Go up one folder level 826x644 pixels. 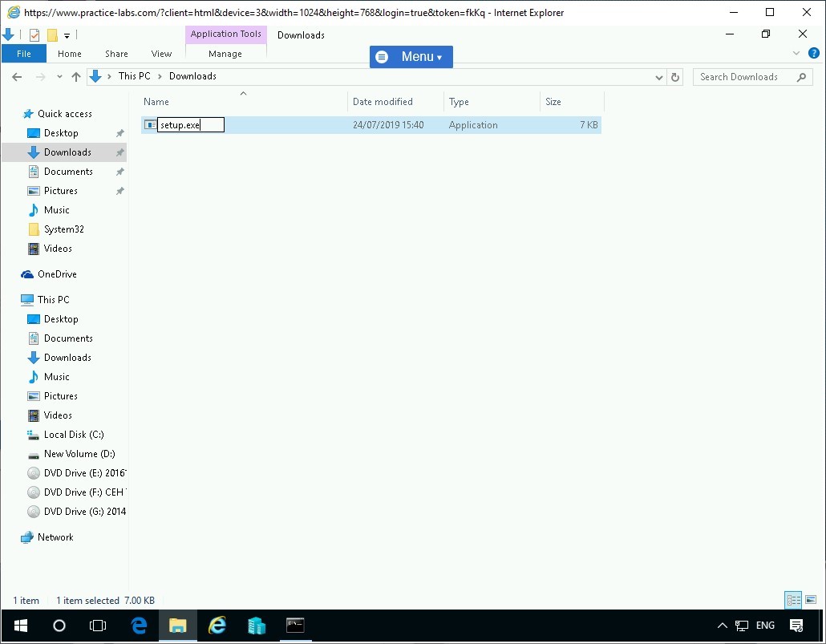76,77
